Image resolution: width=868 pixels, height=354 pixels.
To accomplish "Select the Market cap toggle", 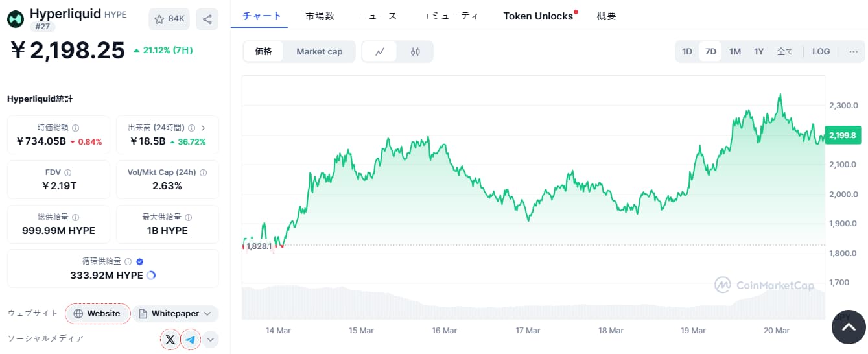I will [319, 52].
